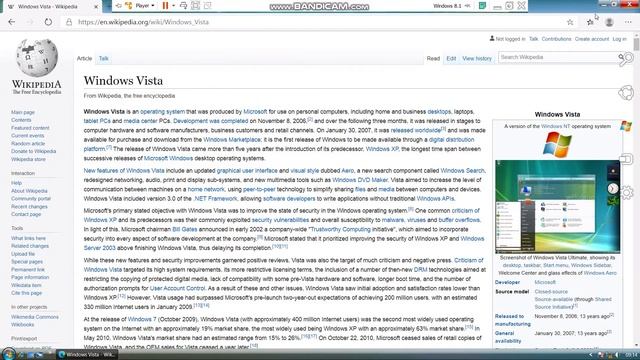640x360 pixels.
Task: Click the Log in link
Action: pos(619,39)
